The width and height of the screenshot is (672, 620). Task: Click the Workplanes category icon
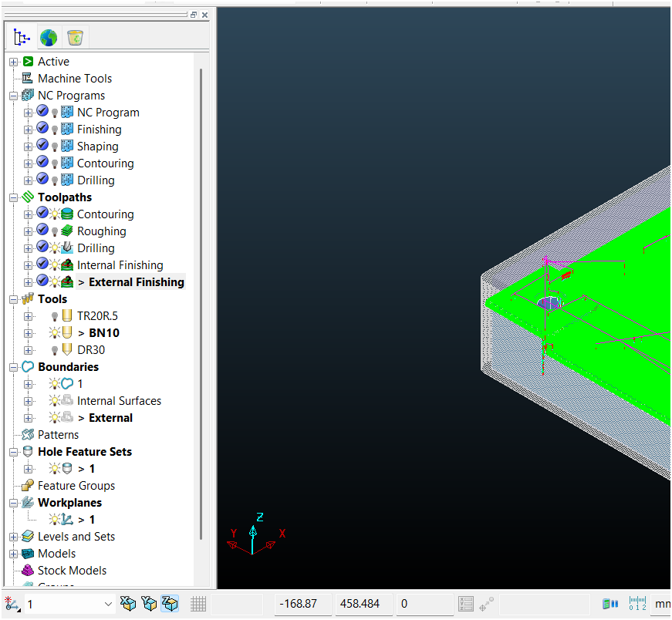(x=28, y=502)
